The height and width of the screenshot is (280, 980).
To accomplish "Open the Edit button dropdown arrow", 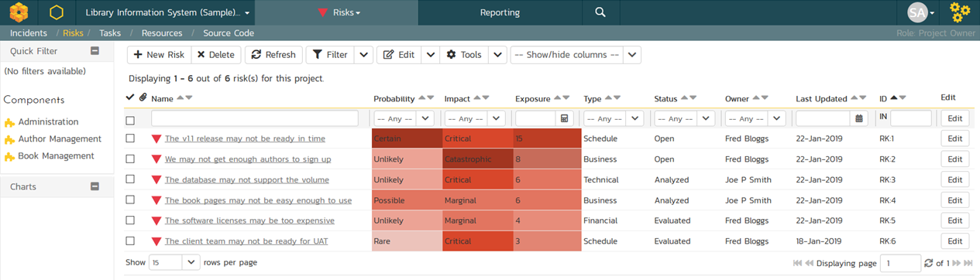I will point(432,55).
